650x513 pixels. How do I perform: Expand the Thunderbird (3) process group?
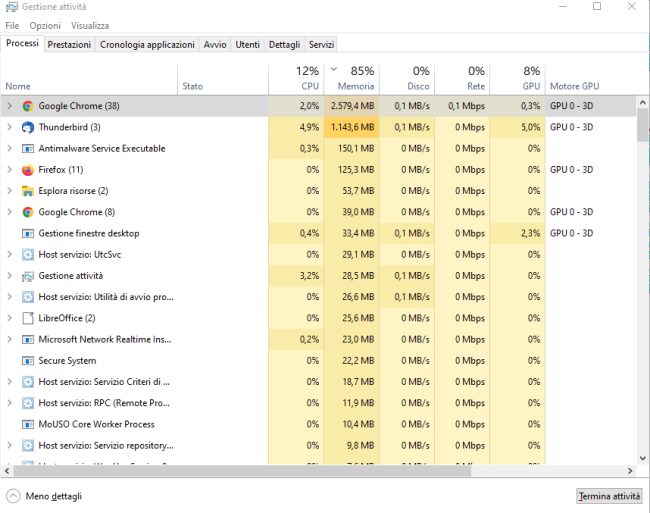(10, 127)
